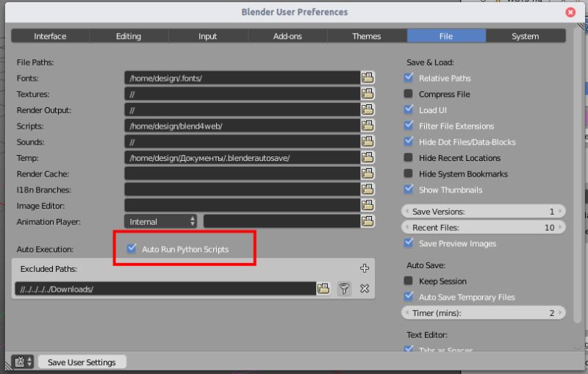Close the Blender User Preferences window
Screen dimensions: 588x374
570,12
